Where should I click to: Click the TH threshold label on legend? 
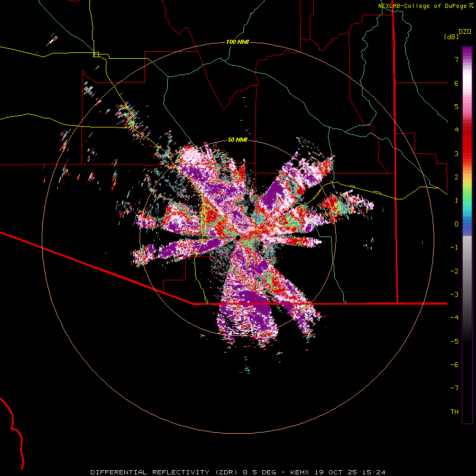(454, 412)
